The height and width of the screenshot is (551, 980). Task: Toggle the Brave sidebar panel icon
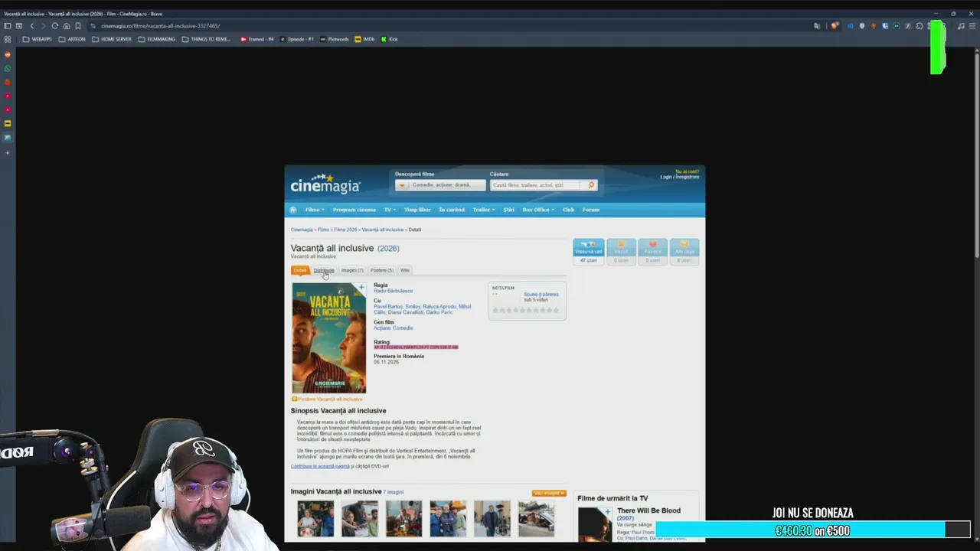(8, 26)
